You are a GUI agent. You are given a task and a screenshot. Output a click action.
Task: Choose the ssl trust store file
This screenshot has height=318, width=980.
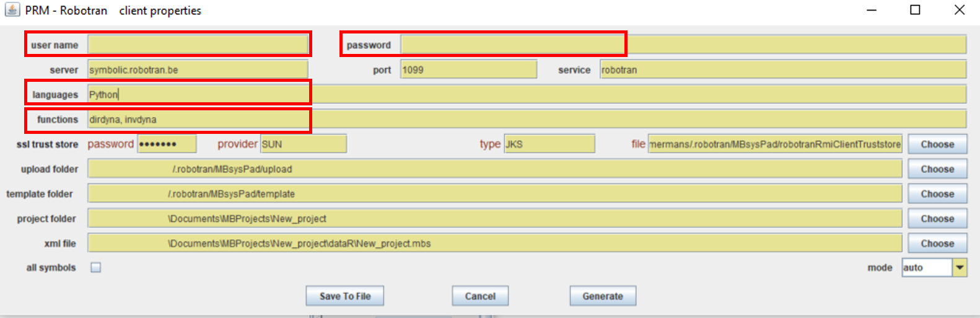pos(937,144)
